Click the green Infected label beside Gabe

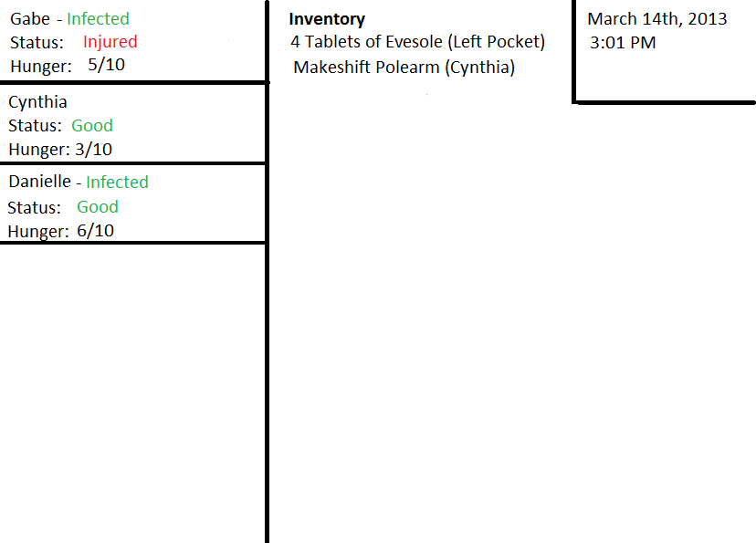[x=98, y=19]
